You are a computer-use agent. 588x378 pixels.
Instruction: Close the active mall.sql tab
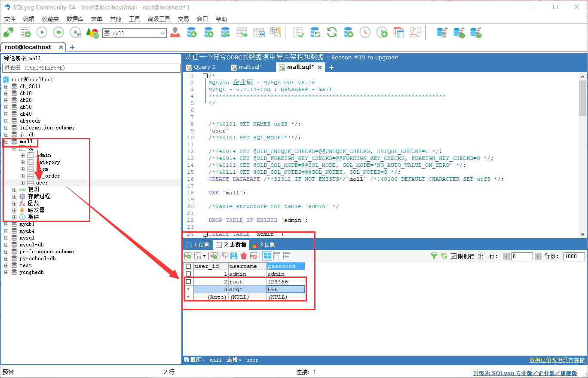[320, 67]
